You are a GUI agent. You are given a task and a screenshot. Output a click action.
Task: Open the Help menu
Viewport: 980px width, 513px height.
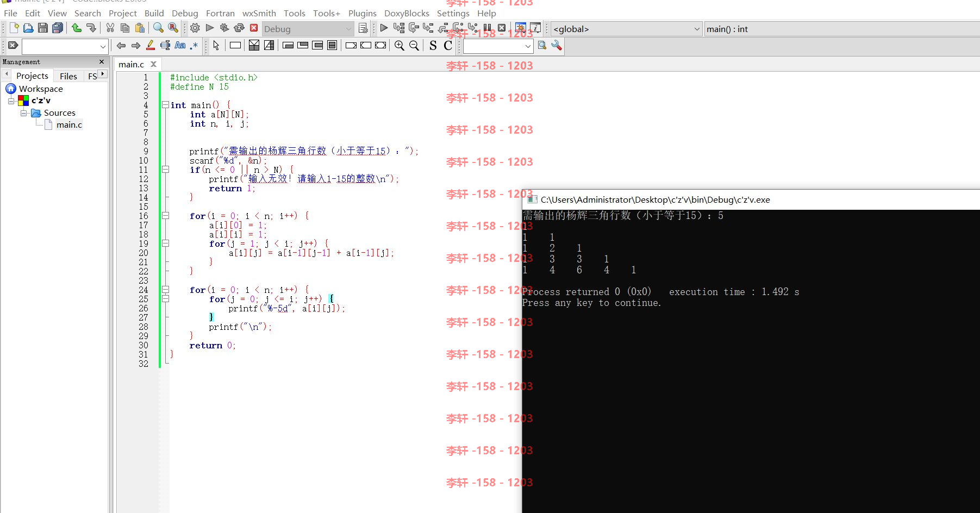[486, 13]
